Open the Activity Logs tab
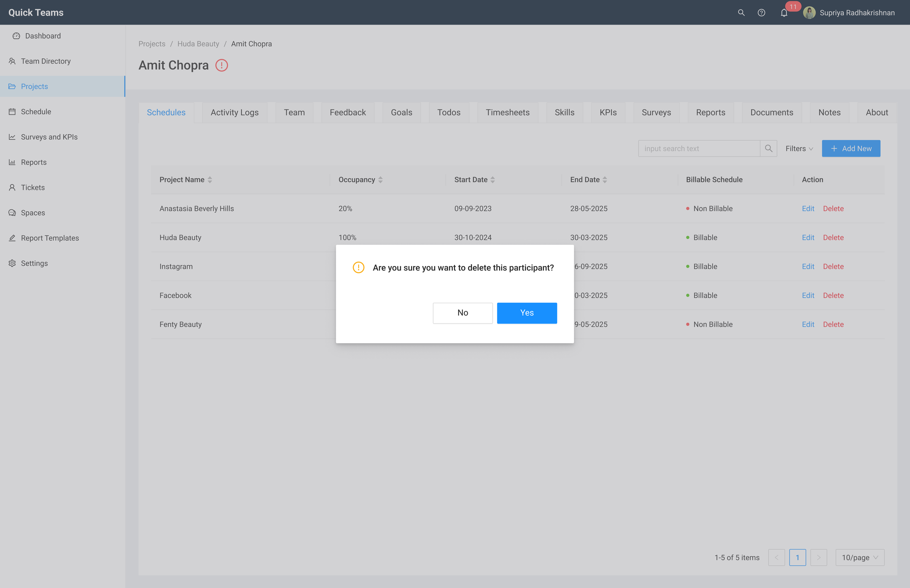The image size is (910, 588). click(234, 112)
